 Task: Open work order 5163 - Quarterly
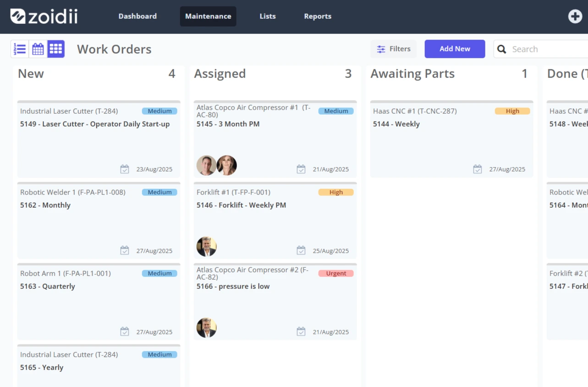48,286
